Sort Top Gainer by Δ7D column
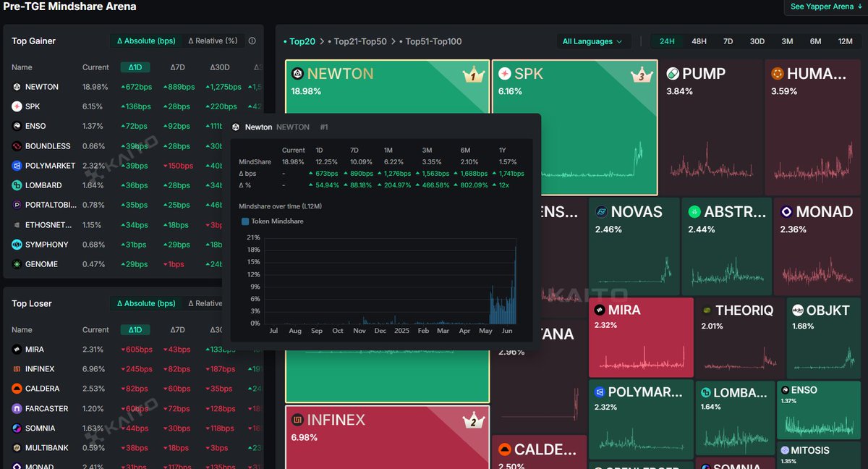 (178, 67)
